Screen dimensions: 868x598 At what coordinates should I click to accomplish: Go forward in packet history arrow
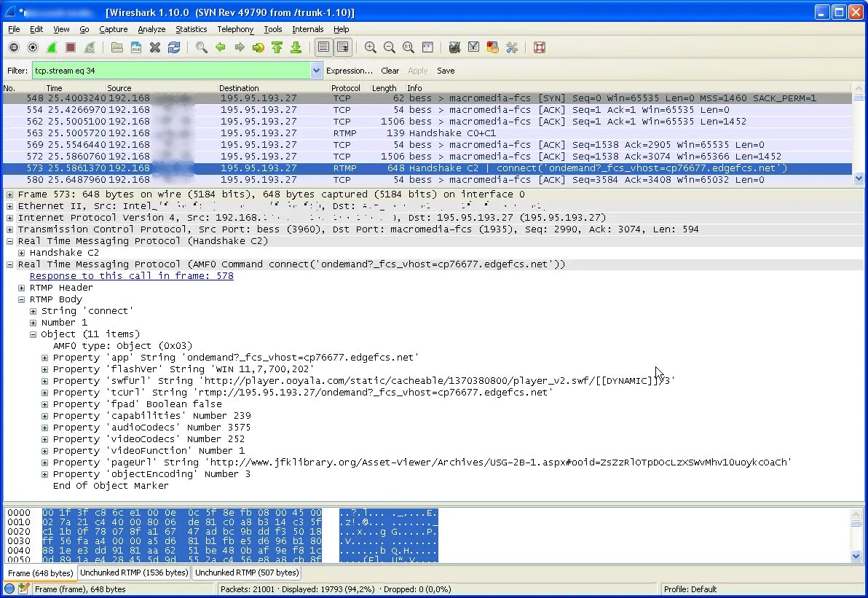239,47
